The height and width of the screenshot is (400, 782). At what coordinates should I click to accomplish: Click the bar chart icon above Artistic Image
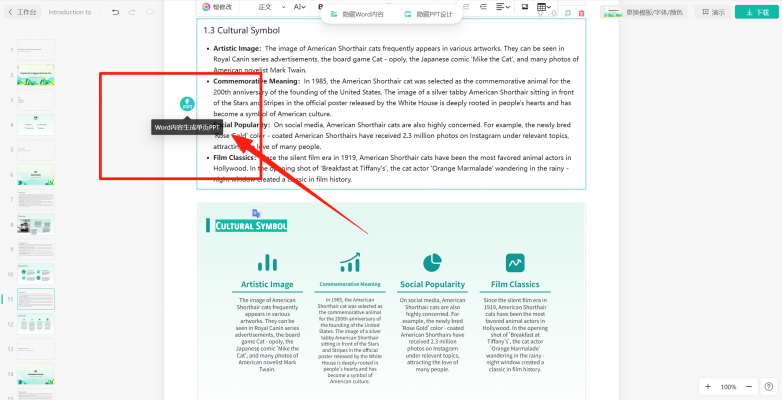click(267, 262)
